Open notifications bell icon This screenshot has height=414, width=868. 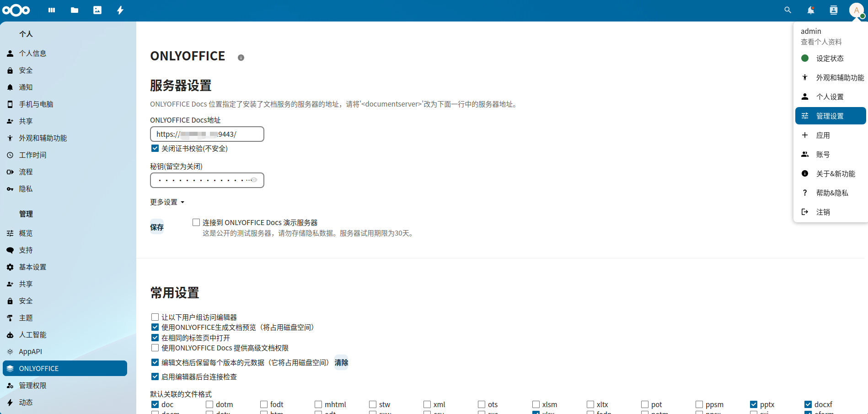(811, 10)
